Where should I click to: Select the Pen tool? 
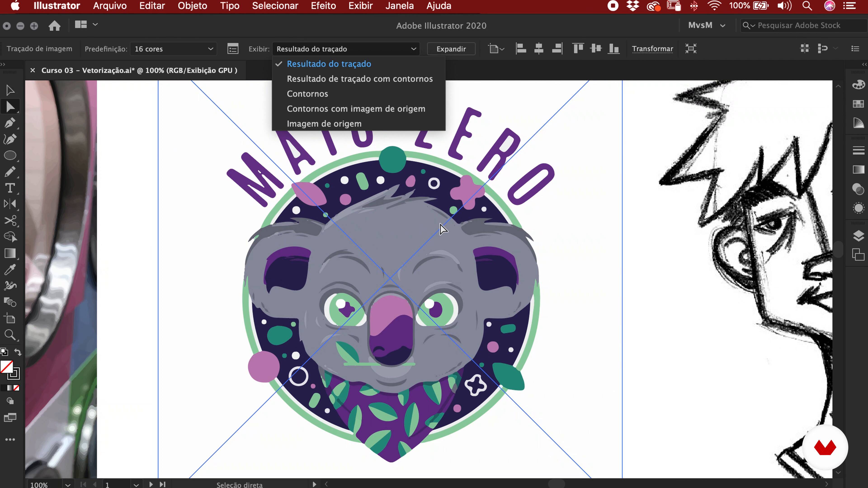[10, 123]
